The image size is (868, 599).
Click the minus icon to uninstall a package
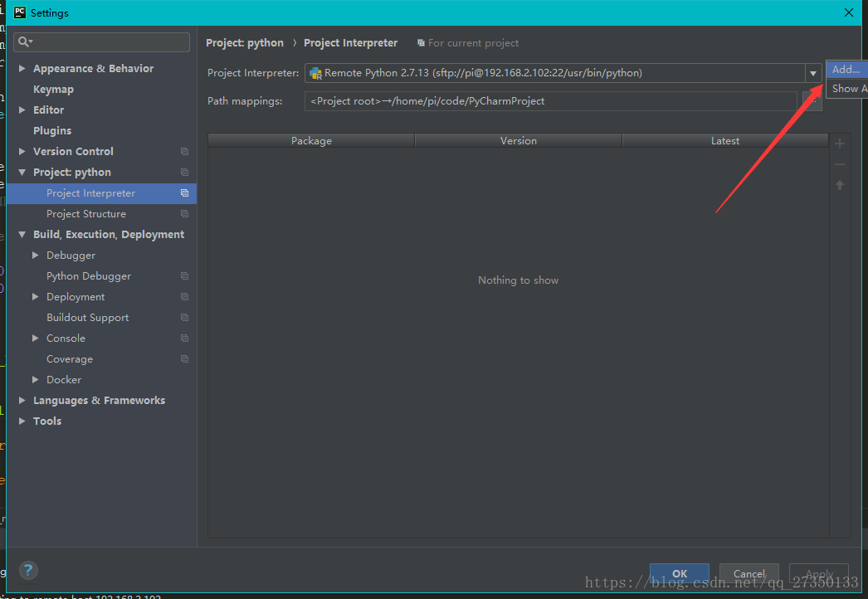click(x=839, y=164)
